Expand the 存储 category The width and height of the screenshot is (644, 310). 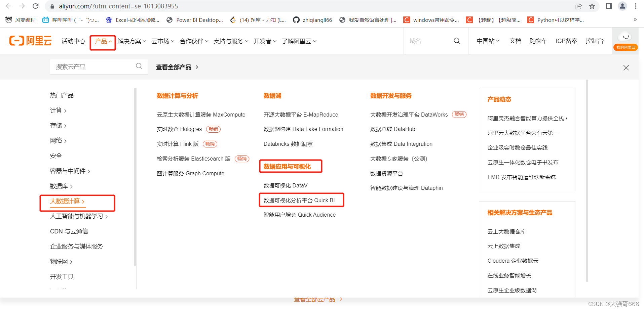point(58,125)
